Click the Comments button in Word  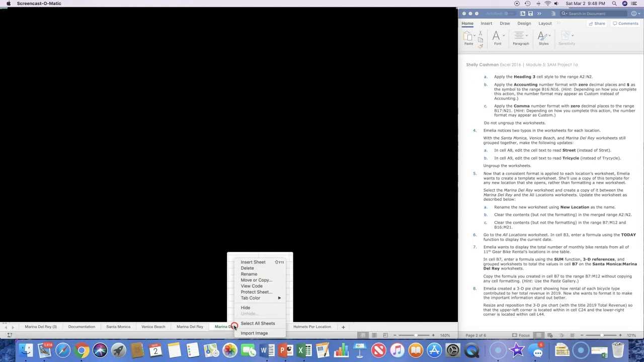click(x=625, y=24)
